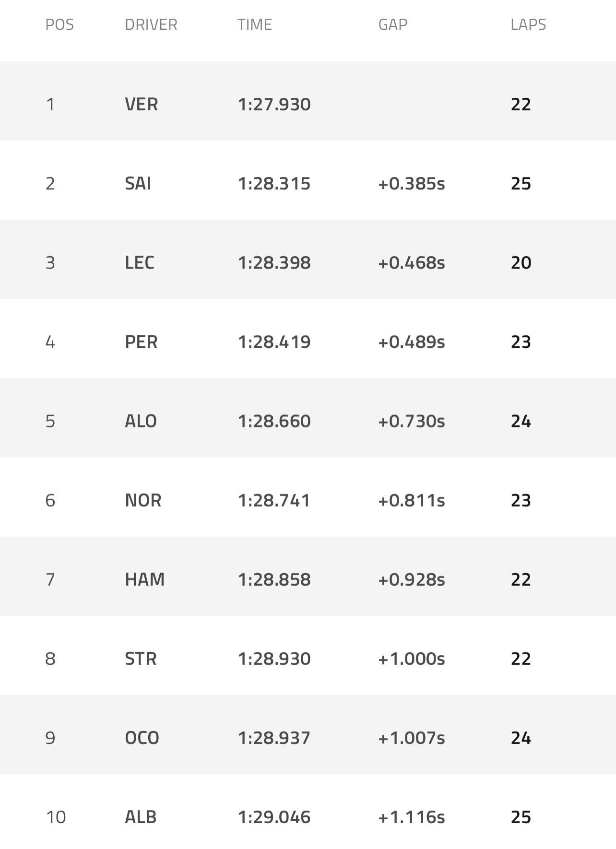The width and height of the screenshot is (616, 849).
Task: Select the HAM driver name
Action: 144,579
